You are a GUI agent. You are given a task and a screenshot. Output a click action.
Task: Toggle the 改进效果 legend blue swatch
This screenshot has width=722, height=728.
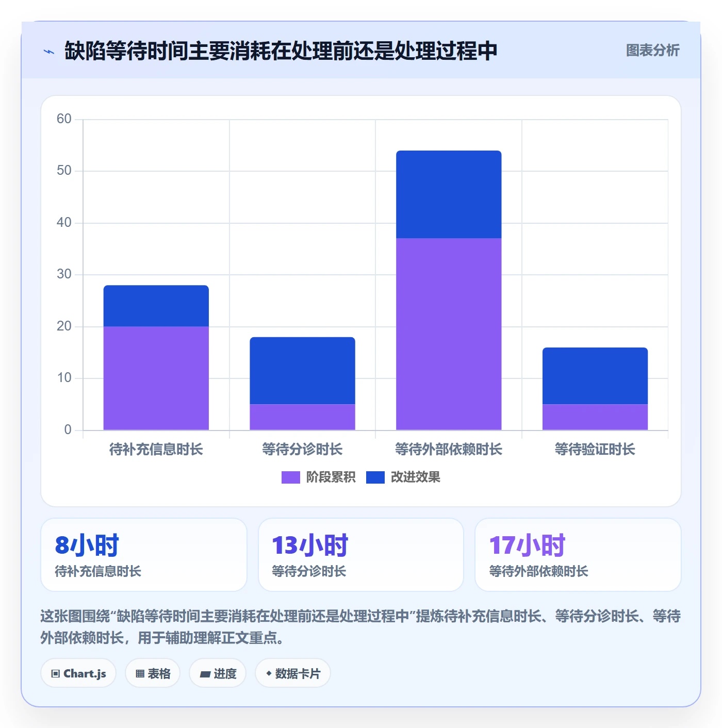[x=375, y=477]
